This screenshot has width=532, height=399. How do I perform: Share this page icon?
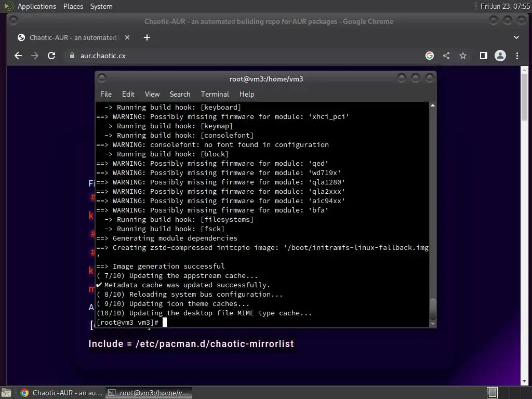click(x=446, y=56)
